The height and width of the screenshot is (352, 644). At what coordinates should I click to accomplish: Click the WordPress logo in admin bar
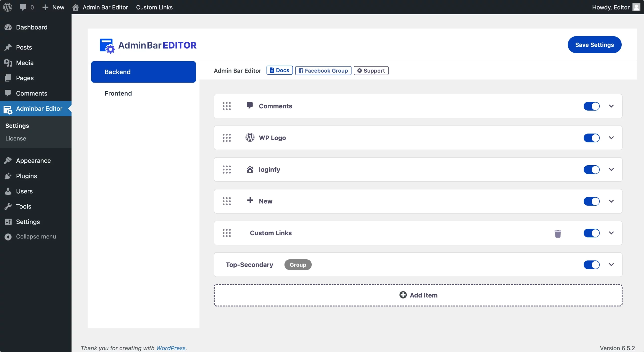point(8,7)
